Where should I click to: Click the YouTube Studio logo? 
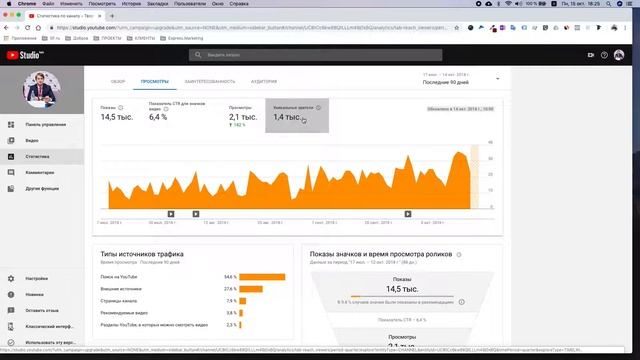(24, 55)
